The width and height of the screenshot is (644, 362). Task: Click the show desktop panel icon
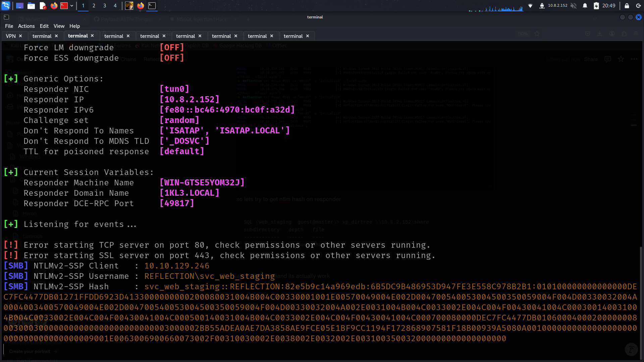point(20,6)
